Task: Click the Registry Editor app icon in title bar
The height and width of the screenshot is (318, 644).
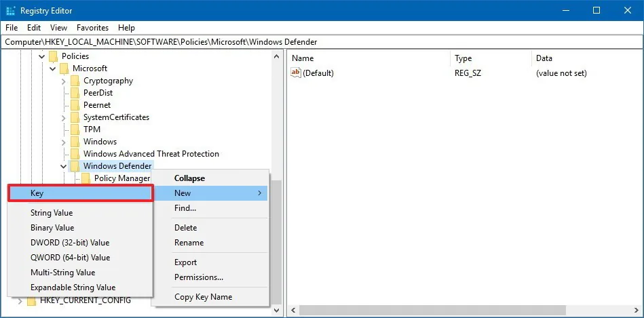Action: (11, 11)
